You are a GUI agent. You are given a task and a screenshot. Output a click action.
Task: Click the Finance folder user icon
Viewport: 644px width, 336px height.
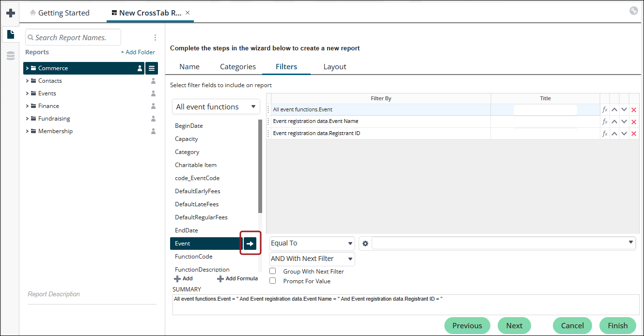[154, 106]
